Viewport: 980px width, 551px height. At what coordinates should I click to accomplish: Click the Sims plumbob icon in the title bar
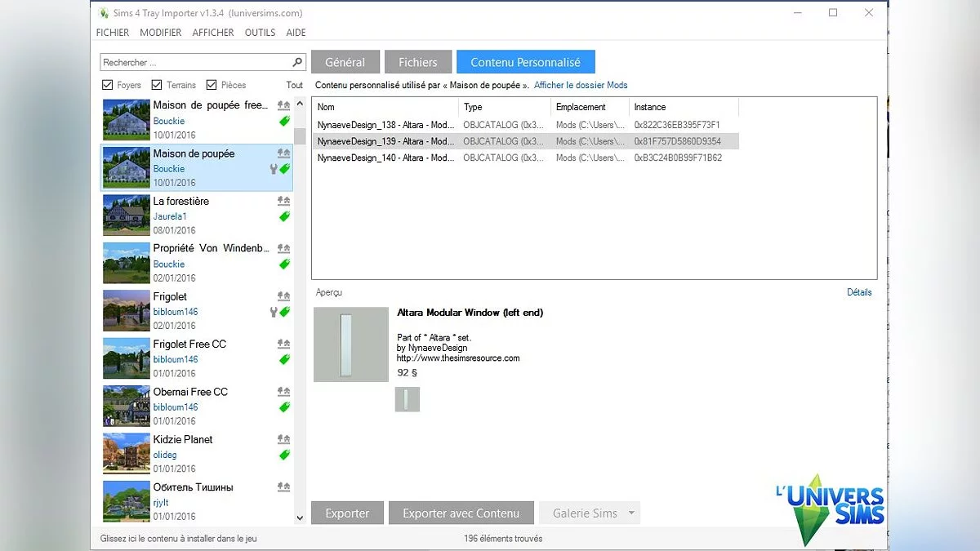103,13
